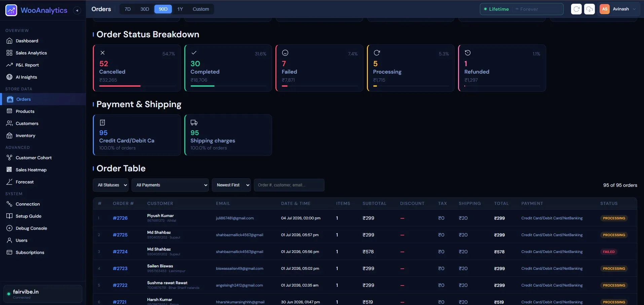644x305 pixels.
Task: Click the Refunded status icon
Action: pyautogui.click(x=467, y=53)
